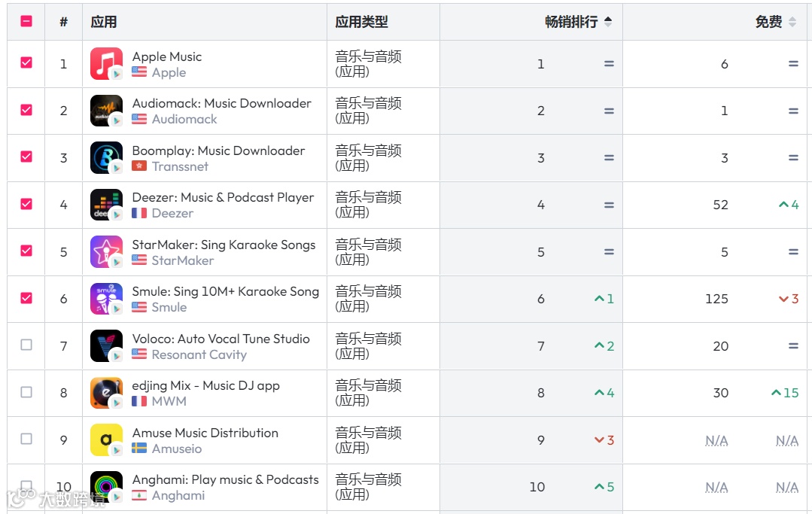The height and width of the screenshot is (514, 812).
Task: Check the Voloco row checkbox
Action: click(26, 345)
